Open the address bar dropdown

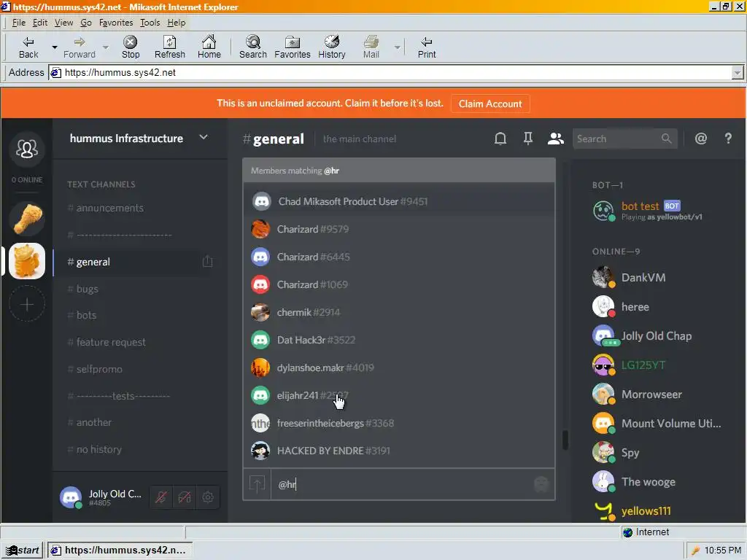[737, 73]
